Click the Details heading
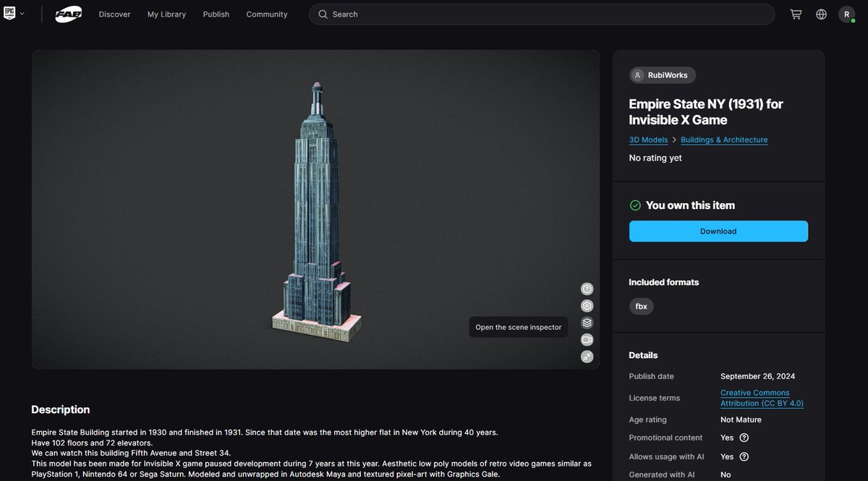The image size is (868, 481). (643, 355)
